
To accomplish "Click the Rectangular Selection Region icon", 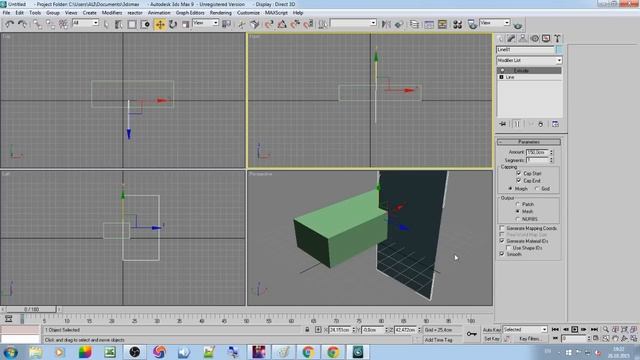I will [132, 24].
